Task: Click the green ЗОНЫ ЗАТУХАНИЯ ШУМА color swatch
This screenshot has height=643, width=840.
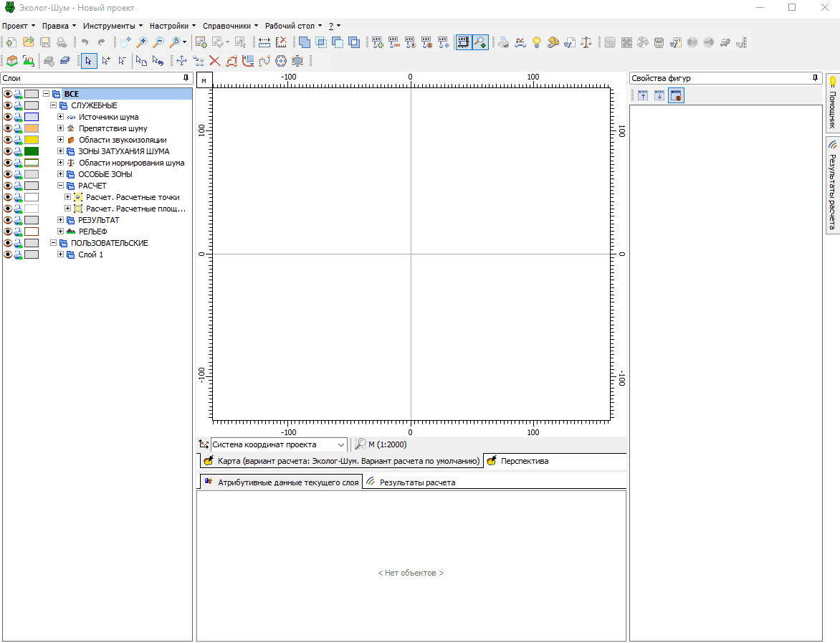Action: [x=32, y=151]
